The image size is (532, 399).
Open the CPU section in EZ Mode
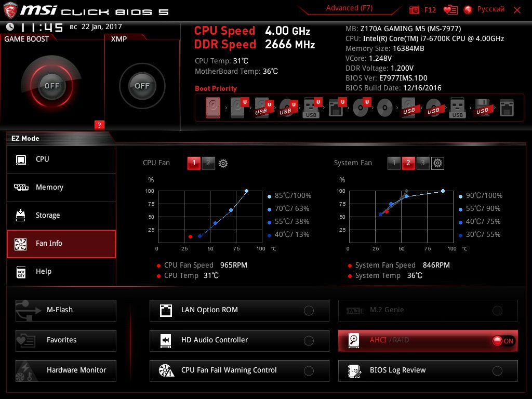[x=61, y=159]
